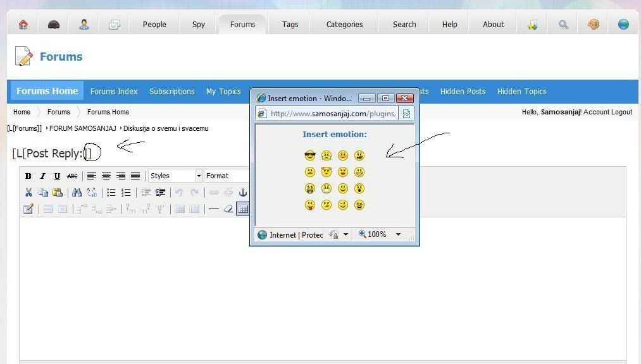
Task: Click the eraser remove-format icon
Action: (x=228, y=209)
